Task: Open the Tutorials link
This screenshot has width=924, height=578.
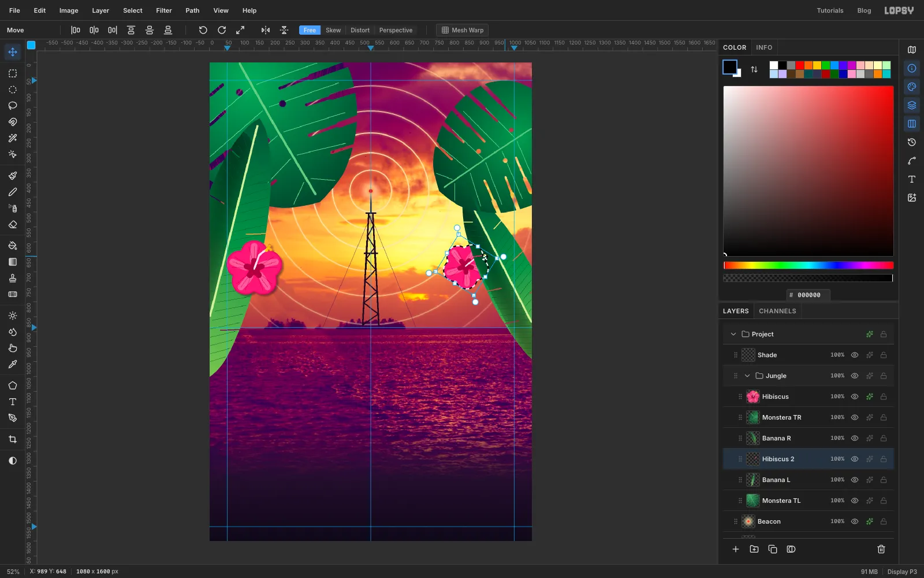Action: (830, 10)
